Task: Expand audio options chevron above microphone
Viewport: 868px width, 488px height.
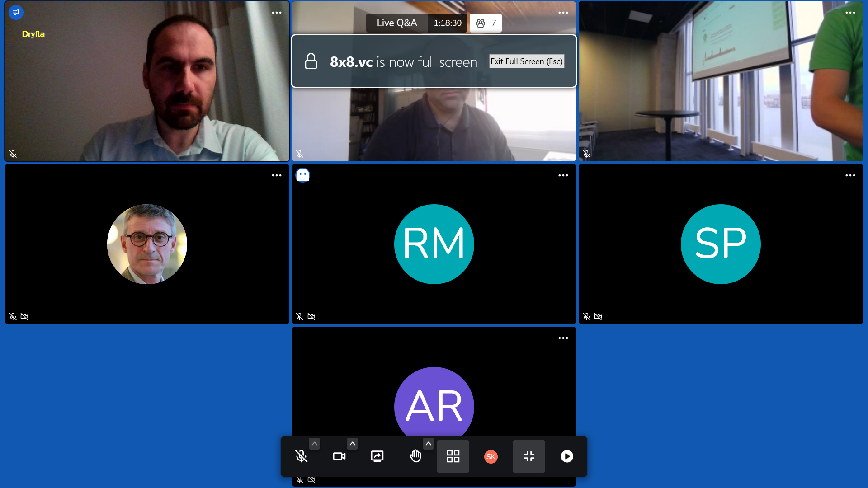Action: coord(315,444)
